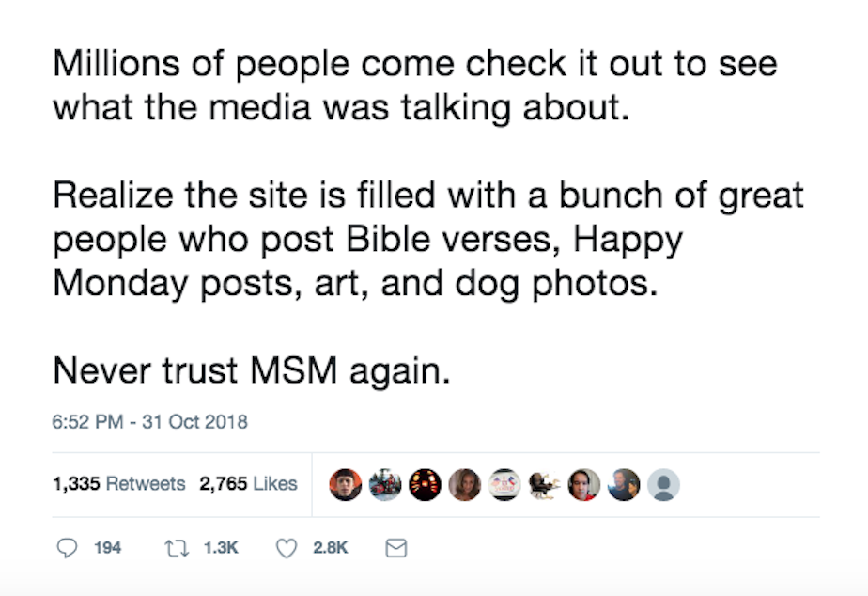Image resolution: width=868 pixels, height=596 pixels.
Task: Click the default gray silhouette avatar
Action: (664, 484)
